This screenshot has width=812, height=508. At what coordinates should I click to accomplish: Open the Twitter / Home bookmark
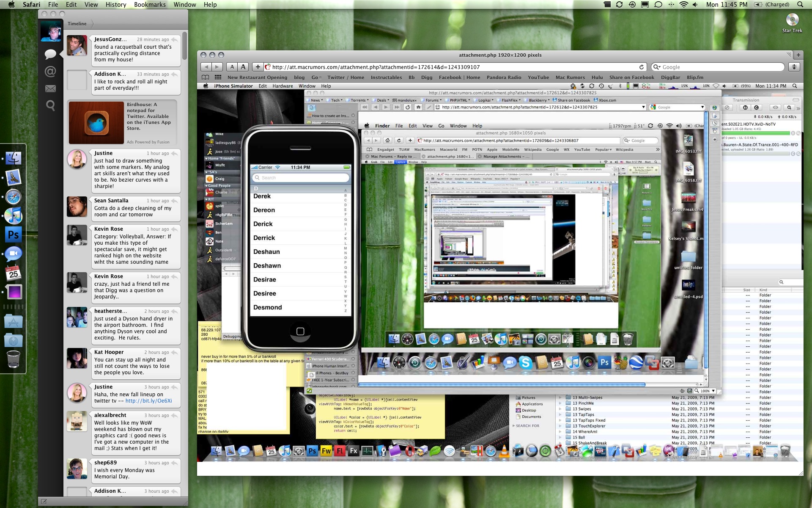[346, 77]
